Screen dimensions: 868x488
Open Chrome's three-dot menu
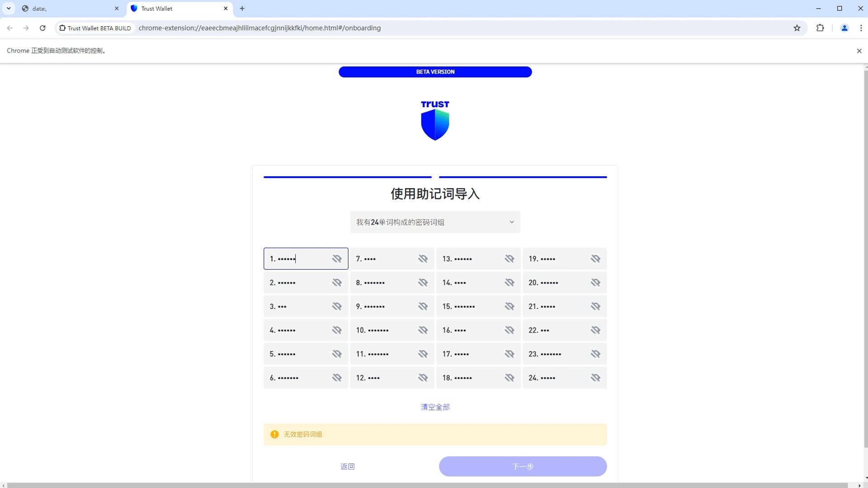pos(861,28)
